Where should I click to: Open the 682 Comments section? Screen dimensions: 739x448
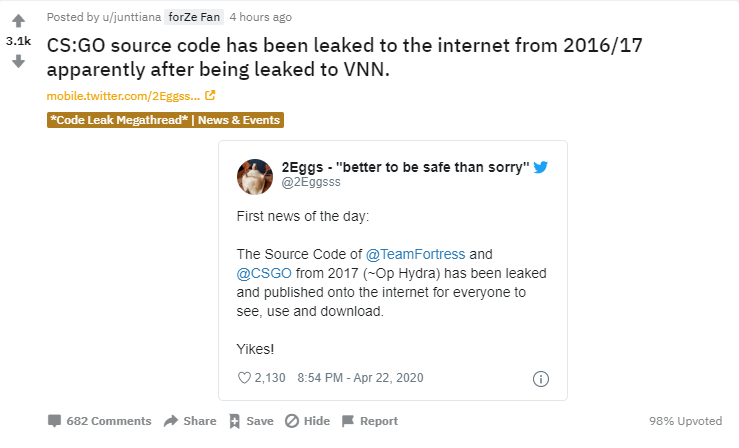point(99,421)
